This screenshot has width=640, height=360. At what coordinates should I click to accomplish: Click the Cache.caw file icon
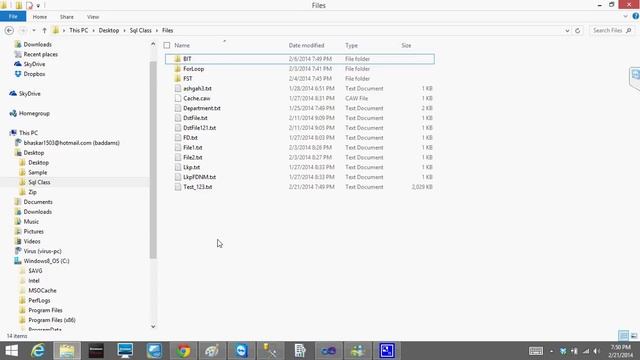click(178, 98)
